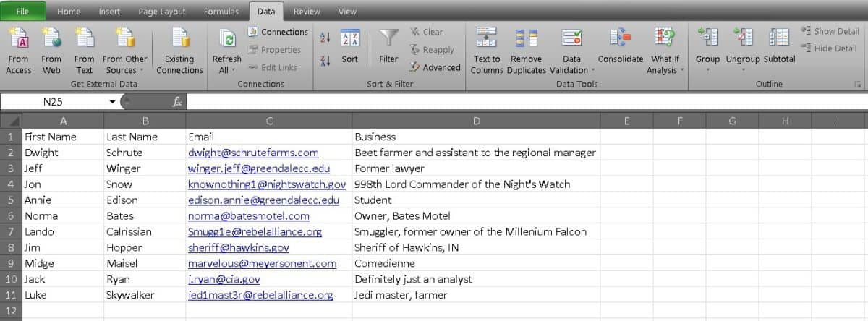
Task: Expand the Refresh All dropdown
Action: pyautogui.click(x=227, y=70)
